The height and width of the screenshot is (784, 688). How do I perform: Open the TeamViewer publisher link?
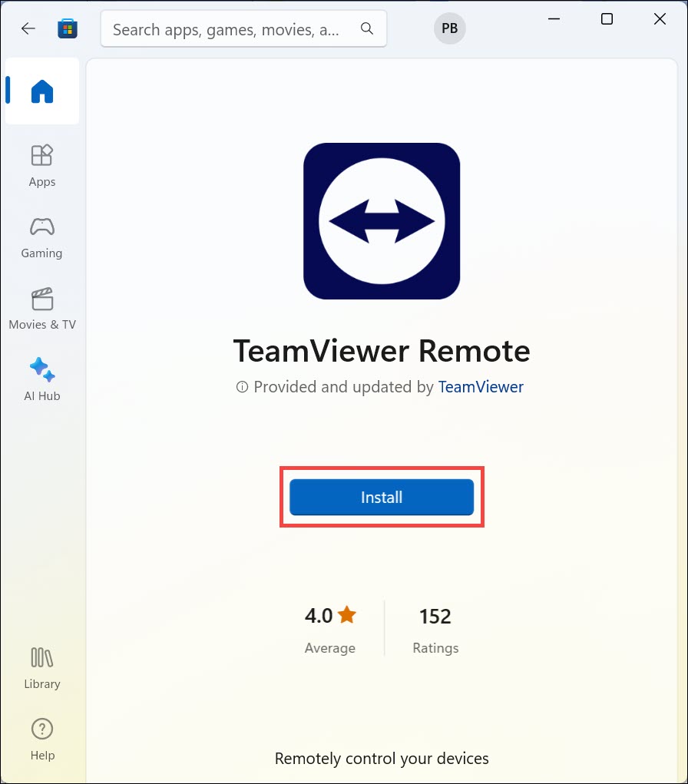pos(481,387)
